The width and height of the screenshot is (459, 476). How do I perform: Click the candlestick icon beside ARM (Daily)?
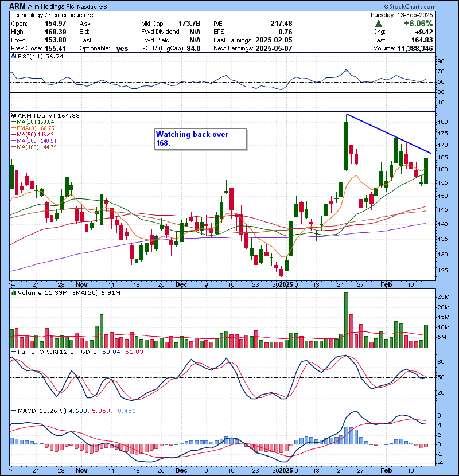point(13,116)
